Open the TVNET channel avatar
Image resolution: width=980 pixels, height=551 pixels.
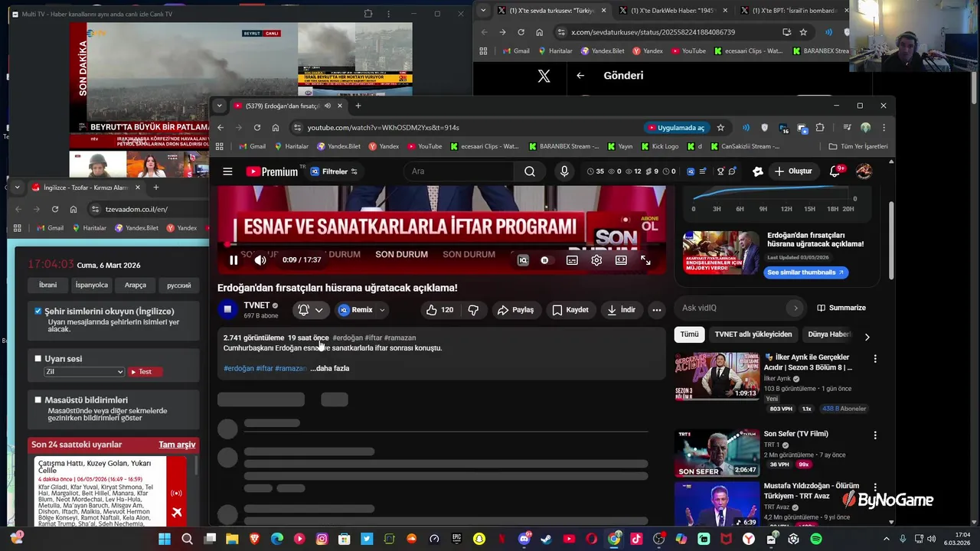[227, 310]
